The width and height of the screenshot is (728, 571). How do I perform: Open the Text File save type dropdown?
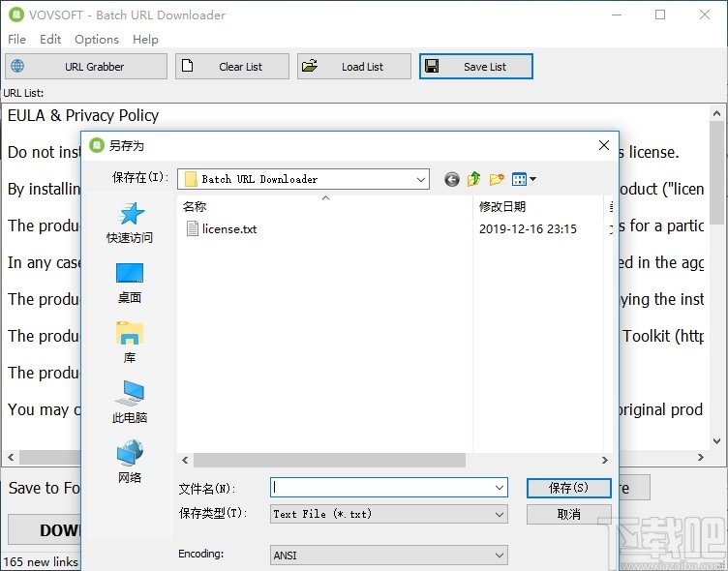389,514
